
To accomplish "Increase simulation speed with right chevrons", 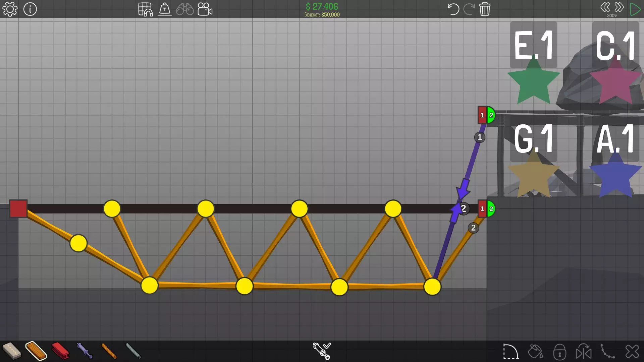I will (619, 7).
